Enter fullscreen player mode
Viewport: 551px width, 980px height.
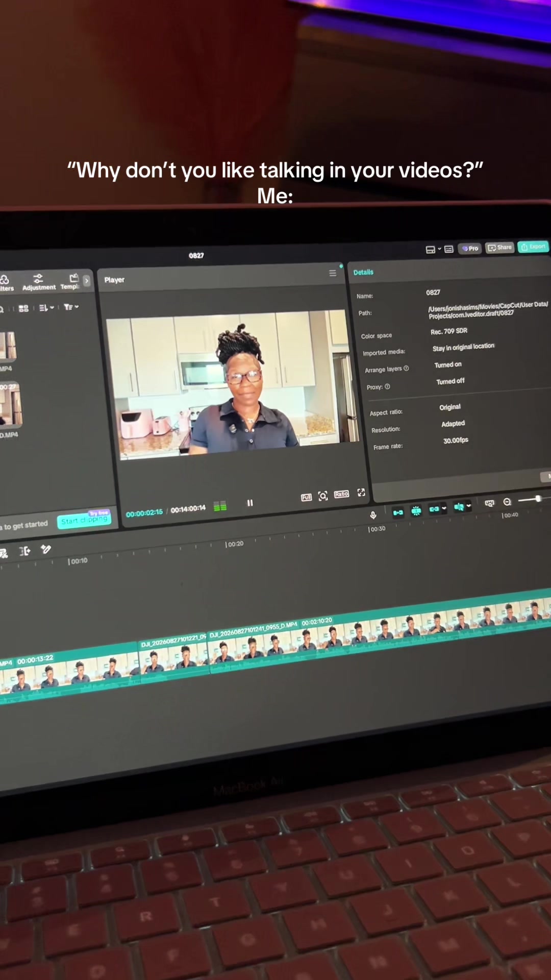(361, 492)
